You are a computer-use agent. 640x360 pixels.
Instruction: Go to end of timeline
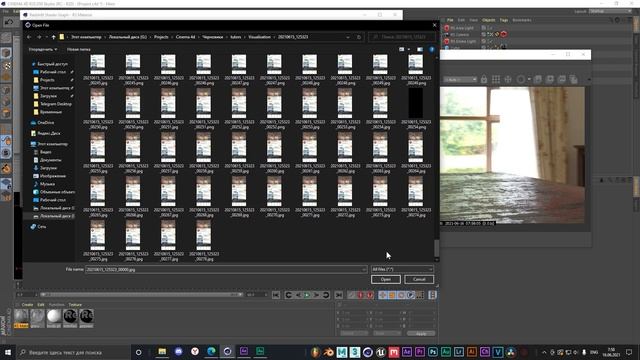coord(338,295)
